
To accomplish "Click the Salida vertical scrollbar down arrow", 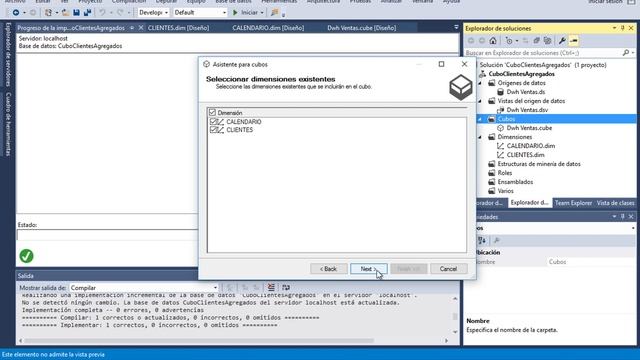I will coord(455,332).
